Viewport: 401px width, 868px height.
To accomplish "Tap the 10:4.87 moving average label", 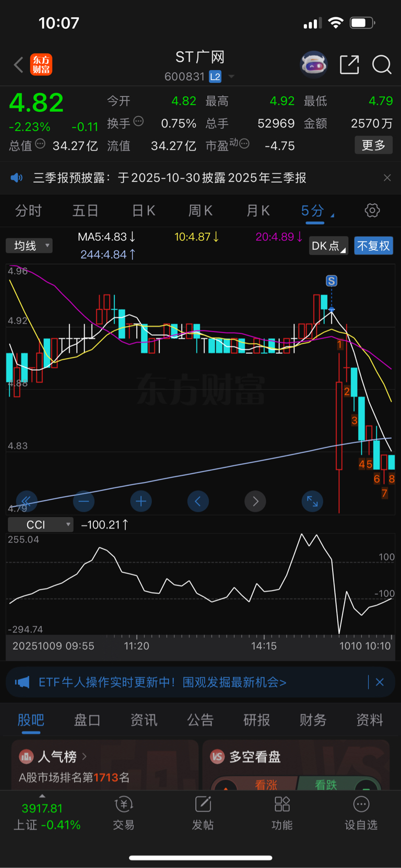I will click(x=197, y=237).
